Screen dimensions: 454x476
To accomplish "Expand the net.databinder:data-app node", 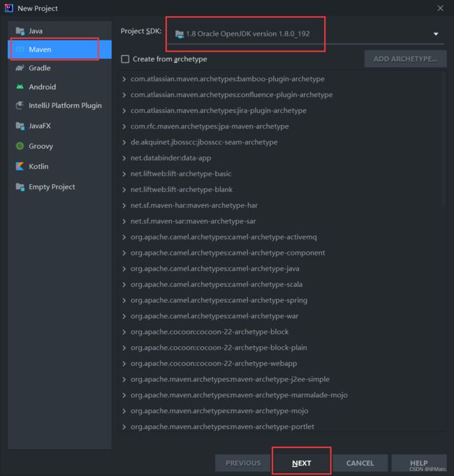I will coord(124,158).
